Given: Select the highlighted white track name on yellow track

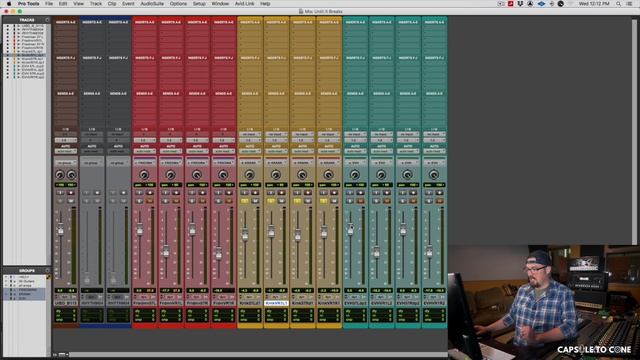Looking at the screenshot, I should [276, 303].
